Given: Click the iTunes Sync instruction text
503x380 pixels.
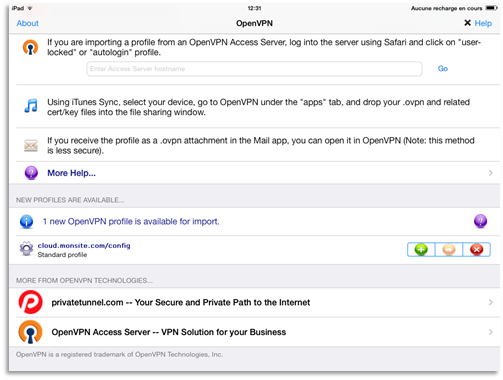Looking at the screenshot, I should tap(258, 107).
